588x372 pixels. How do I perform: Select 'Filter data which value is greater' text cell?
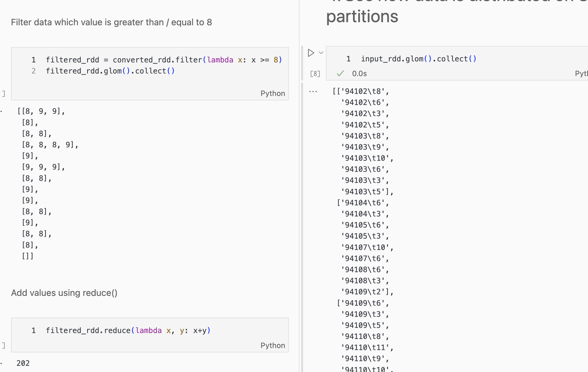point(111,22)
